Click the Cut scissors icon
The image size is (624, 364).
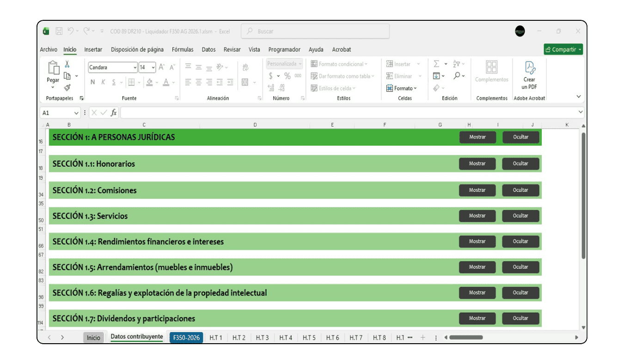coord(67,64)
